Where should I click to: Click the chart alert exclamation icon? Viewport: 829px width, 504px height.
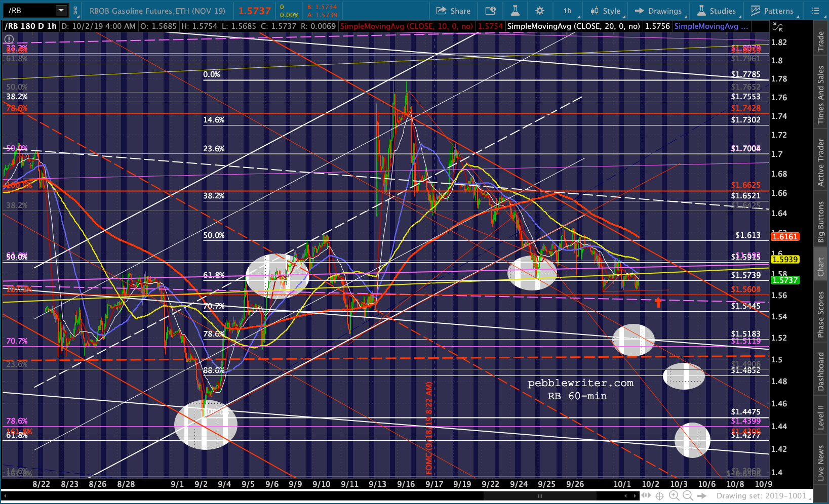[9, 39]
